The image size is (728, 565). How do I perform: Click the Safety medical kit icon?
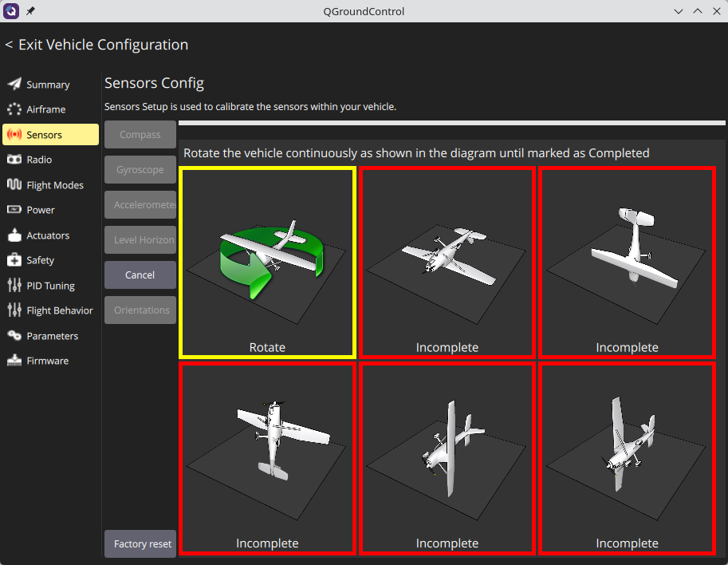[14, 260]
